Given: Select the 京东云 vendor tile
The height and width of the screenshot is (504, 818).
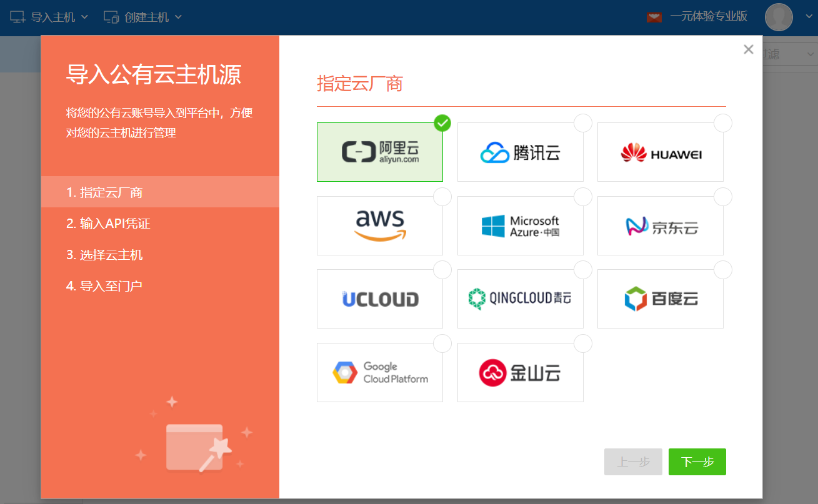Looking at the screenshot, I should point(660,225).
